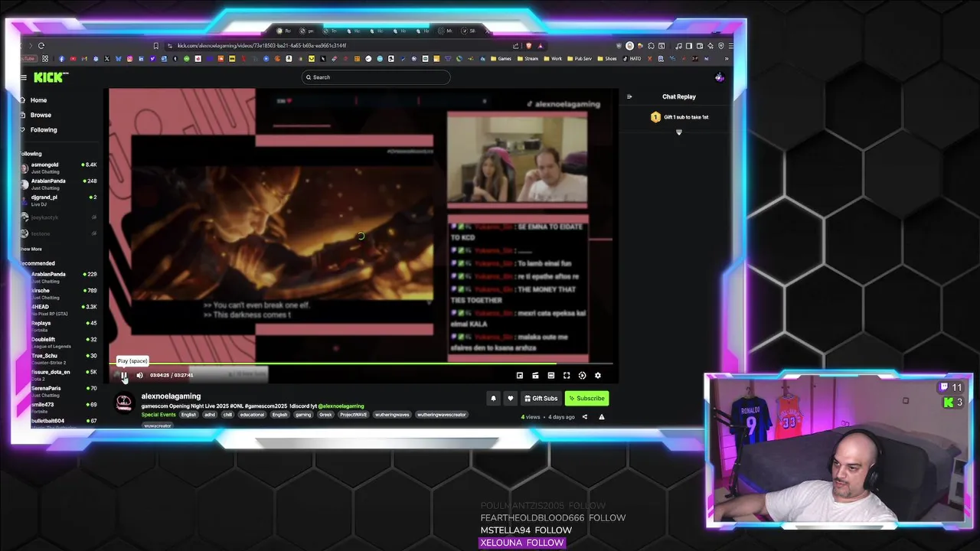The height and width of the screenshot is (551, 980).
Task: Click the Search field on Kick
Action: tap(376, 77)
